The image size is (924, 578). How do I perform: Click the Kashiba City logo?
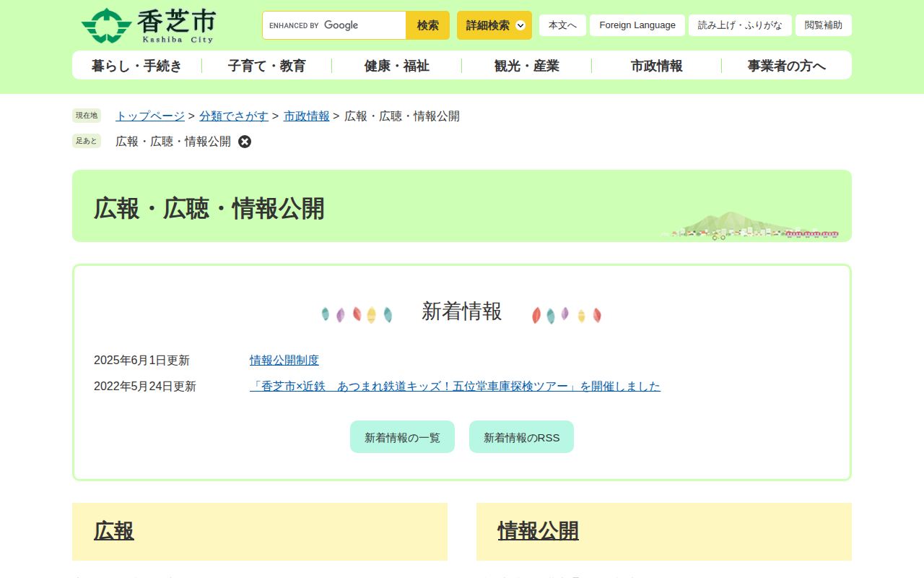[149, 26]
